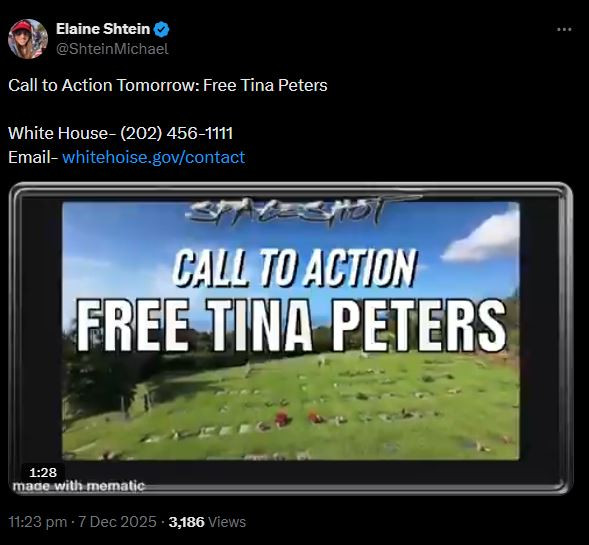Screen dimensions: 589x545
Task: Follow the whitehoise.gov/contact link
Action: pos(154,157)
